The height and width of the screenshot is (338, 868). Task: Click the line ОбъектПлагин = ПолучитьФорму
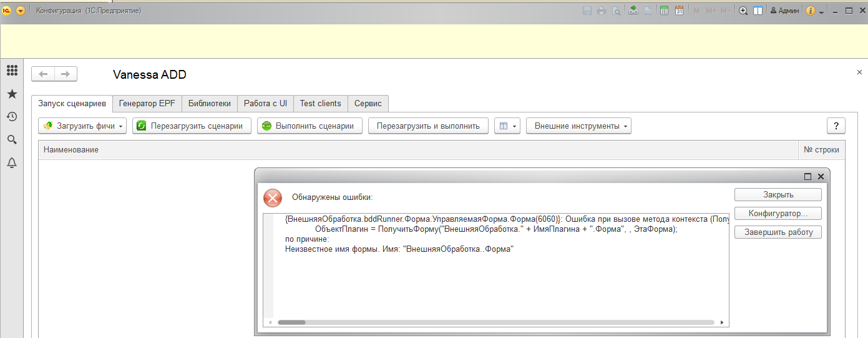tap(496, 229)
